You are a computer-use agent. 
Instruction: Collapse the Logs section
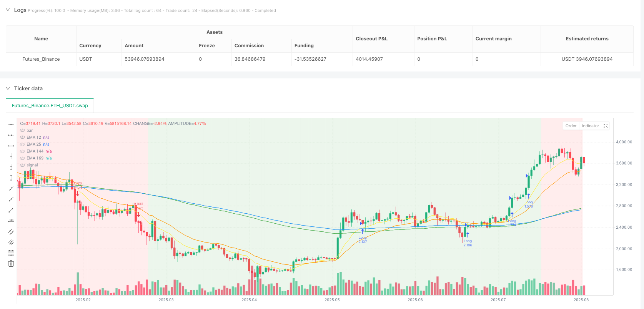pyautogui.click(x=8, y=10)
